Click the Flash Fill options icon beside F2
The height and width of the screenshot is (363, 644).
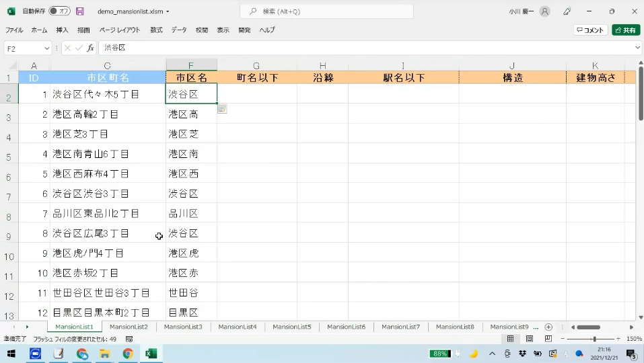[x=222, y=109]
